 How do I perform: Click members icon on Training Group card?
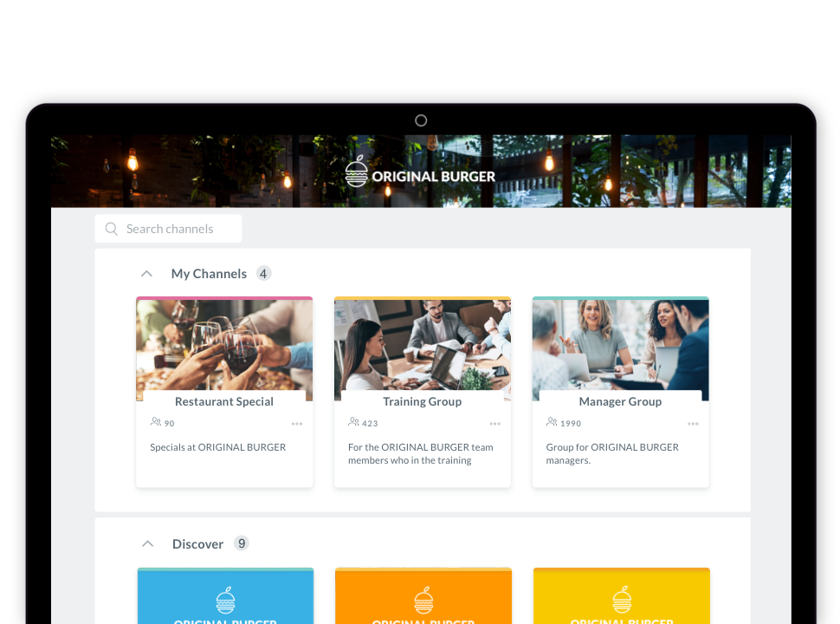pos(353,422)
